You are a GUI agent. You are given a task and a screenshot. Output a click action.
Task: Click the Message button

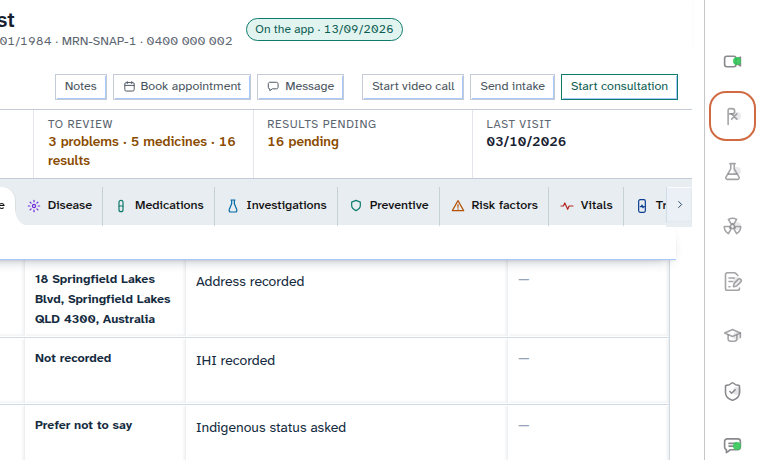click(x=301, y=87)
